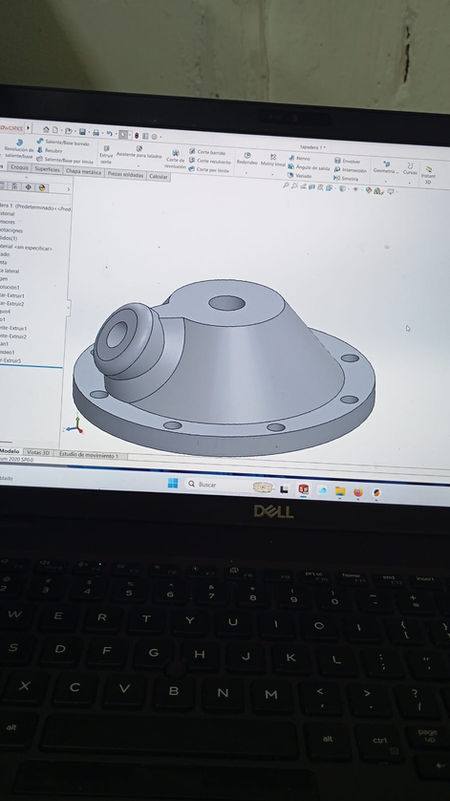Switch to the Superficies tab
The image size is (450, 801).
pyautogui.click(x=48, y=169)
